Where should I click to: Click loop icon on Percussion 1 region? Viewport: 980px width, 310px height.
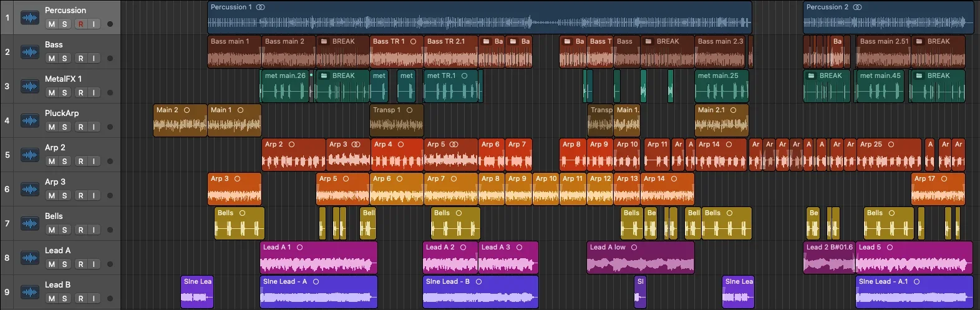[261, 7]
